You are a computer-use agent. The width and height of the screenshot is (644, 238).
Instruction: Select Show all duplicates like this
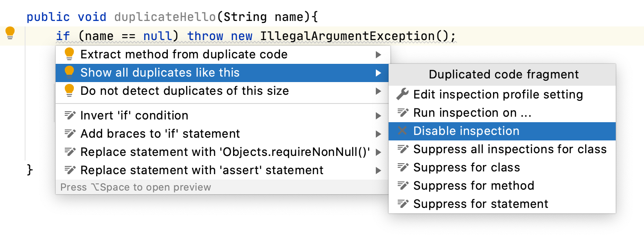click(x=160, y=72)
